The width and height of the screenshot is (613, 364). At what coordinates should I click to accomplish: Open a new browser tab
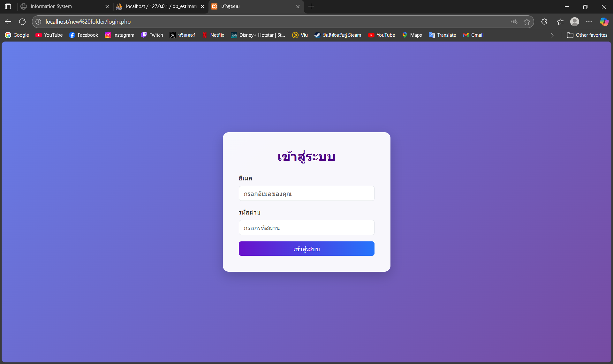coord(311,6)
